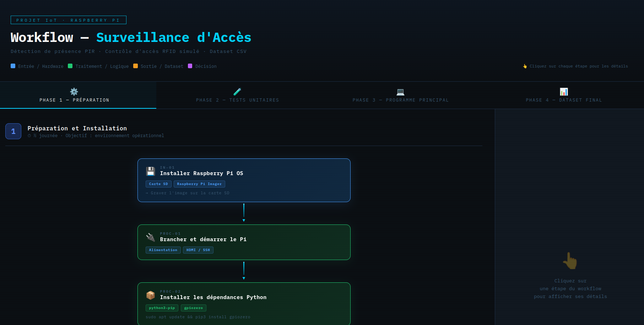Switch to Phase 2 — Tests Unitaires tab
Viewport: 644px width, 325px height.
click(237, 95)
